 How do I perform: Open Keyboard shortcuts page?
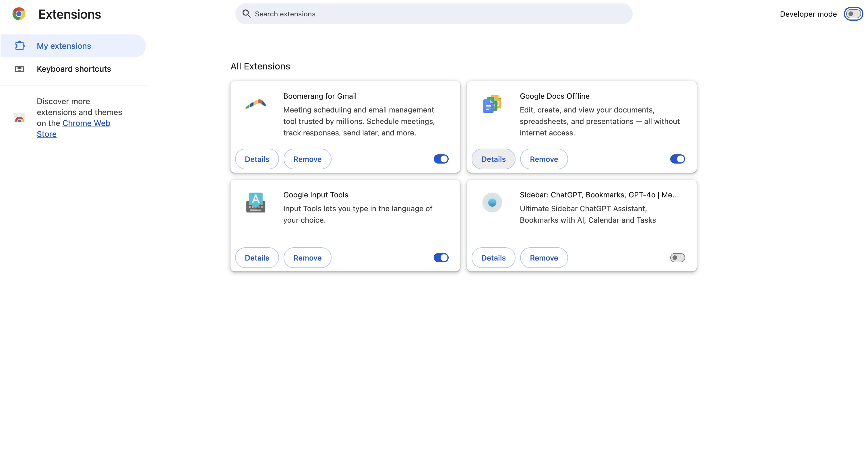74,69
